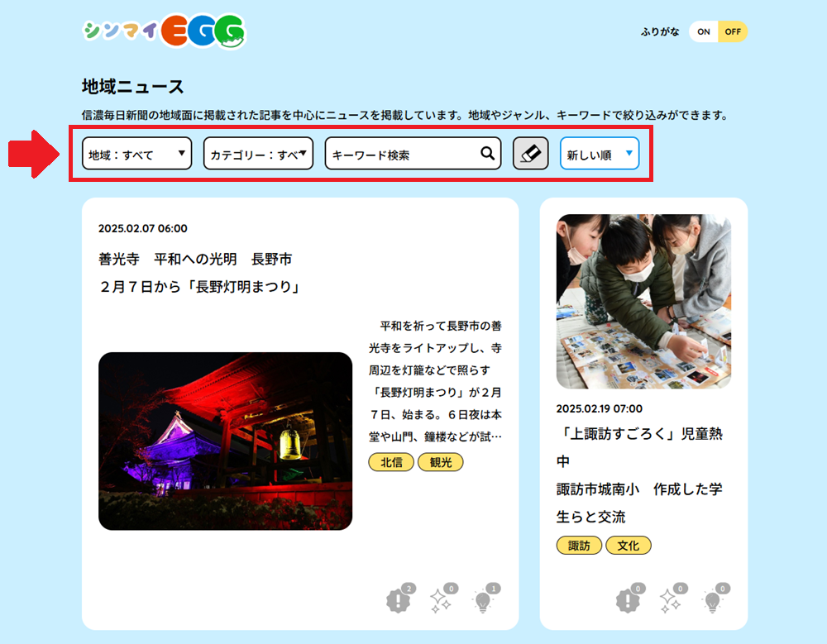Click the magnifying glass search icon
Viewport: 827px width, 644px height.
coord(487,154)
